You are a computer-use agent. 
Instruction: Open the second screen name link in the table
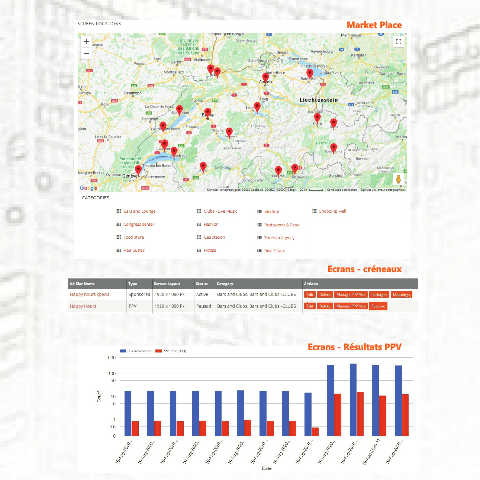coord(83,306)
